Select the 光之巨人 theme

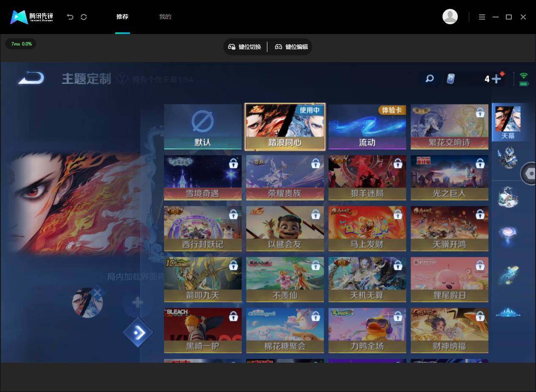point(449,178)
